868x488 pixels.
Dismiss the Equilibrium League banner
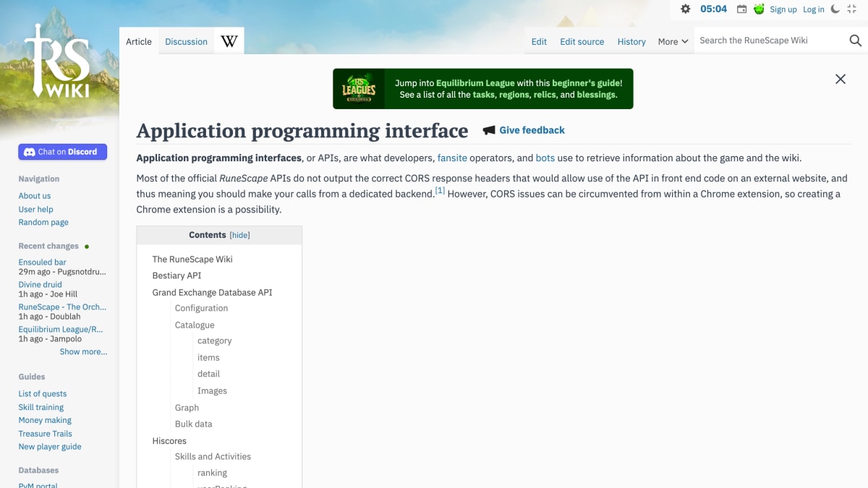pyautogui.click(x=841, y=79)
